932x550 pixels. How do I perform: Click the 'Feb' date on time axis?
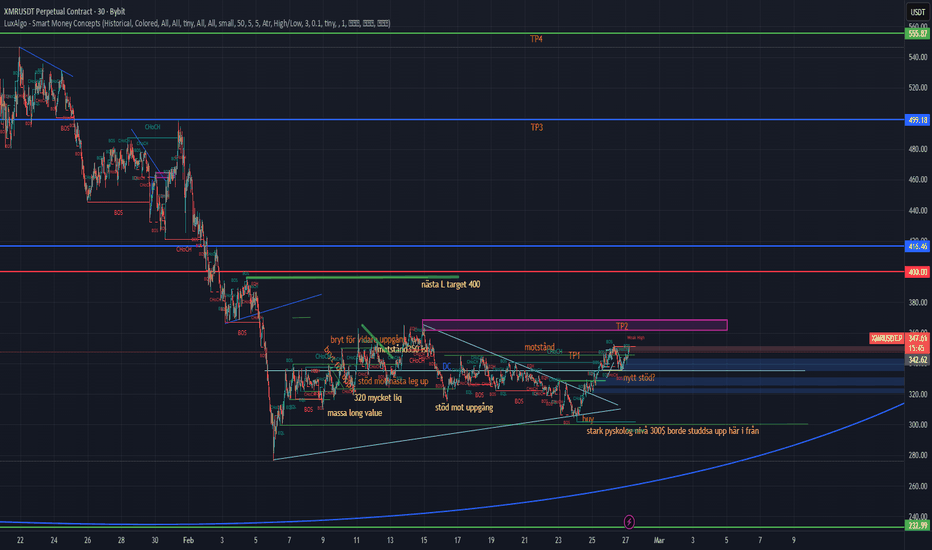189,540
